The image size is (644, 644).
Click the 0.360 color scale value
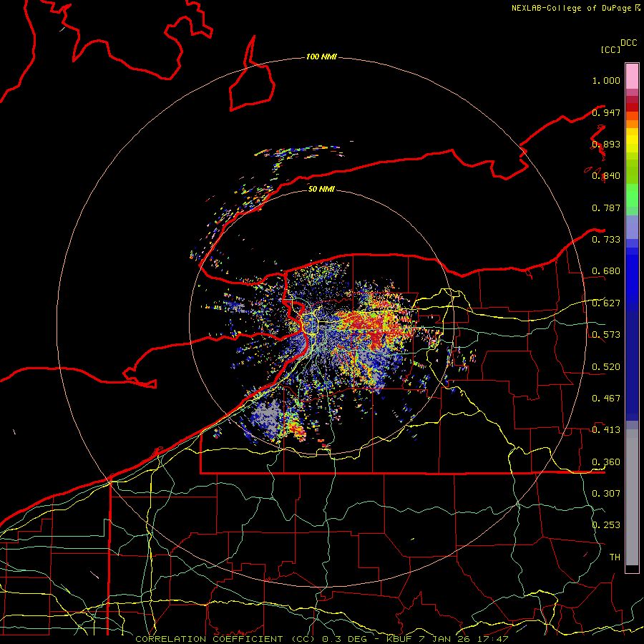[606, 462]
